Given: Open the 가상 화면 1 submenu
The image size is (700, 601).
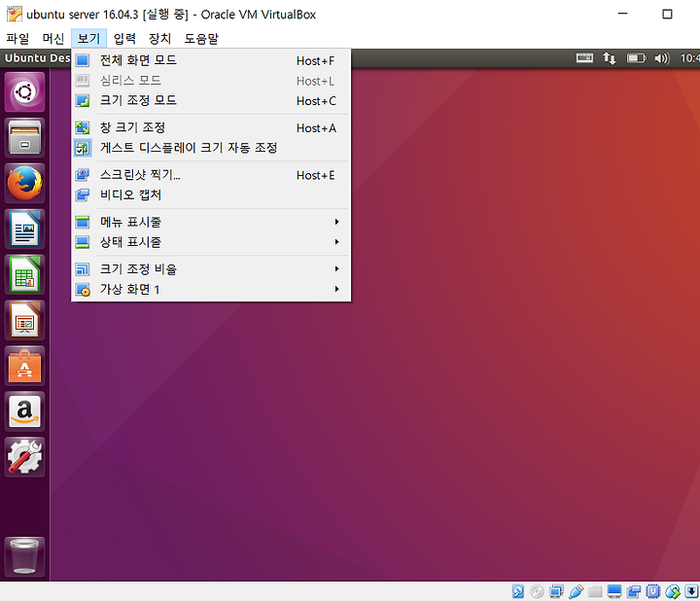Looking at the screenshot, I should (211, 290).
